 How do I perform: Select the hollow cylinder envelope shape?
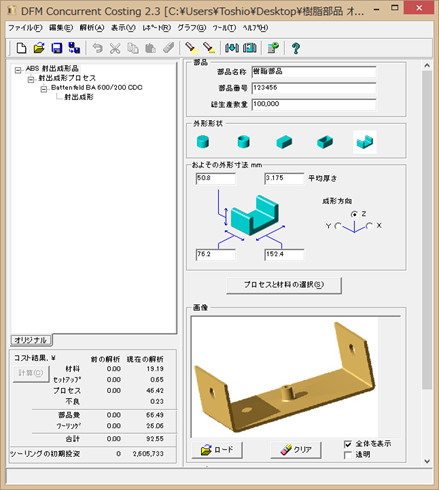coord(244,142)
